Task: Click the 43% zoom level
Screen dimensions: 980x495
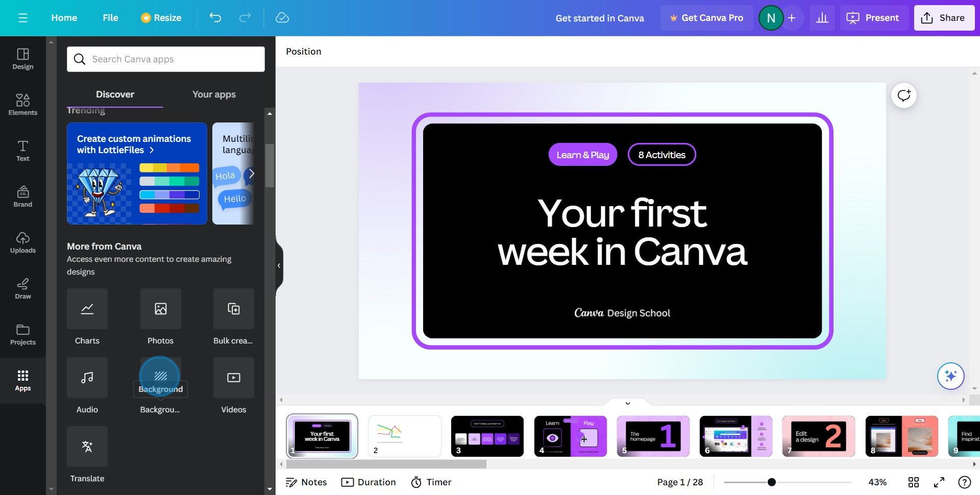Action: point(877,482)
